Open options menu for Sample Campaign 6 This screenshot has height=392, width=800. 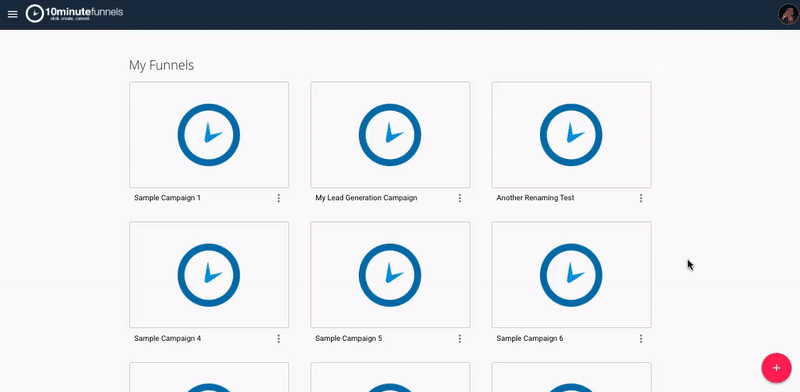[641, 338]
